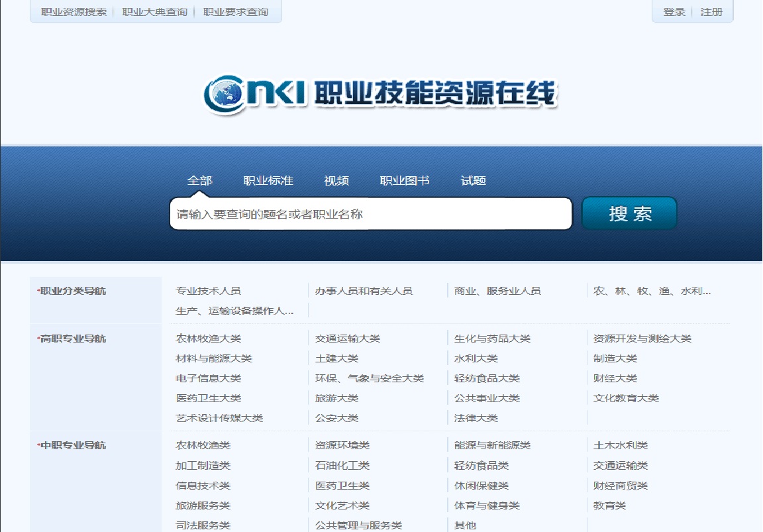Open 轻纺食品类 link
The image size is (763, 532).
click(482, 466)
